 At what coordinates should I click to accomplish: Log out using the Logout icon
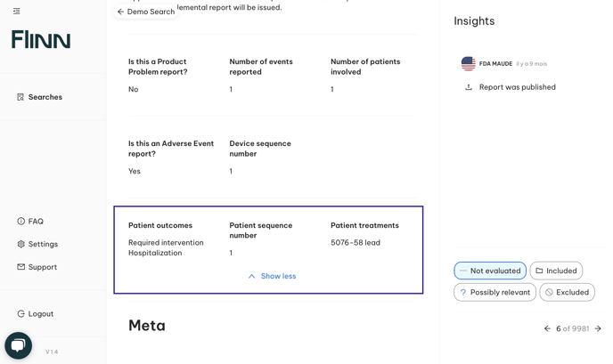(21, 314)
